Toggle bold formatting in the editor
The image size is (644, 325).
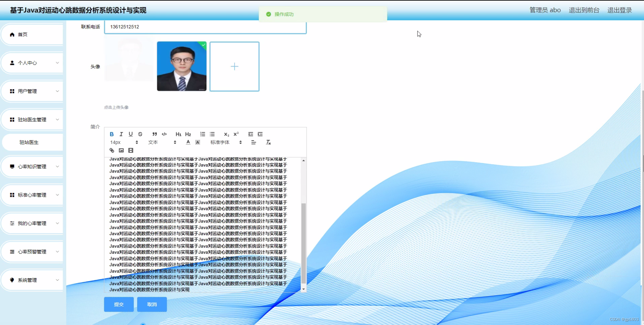(112, 134)
